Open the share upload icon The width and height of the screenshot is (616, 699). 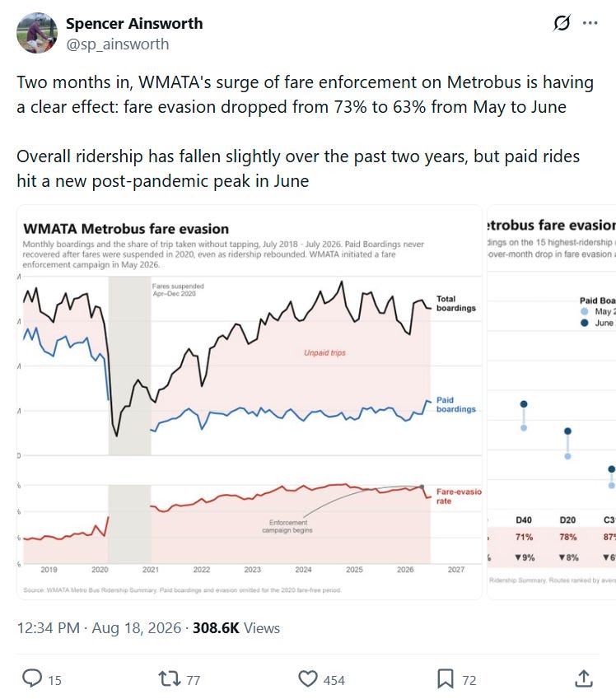point(584,678)
